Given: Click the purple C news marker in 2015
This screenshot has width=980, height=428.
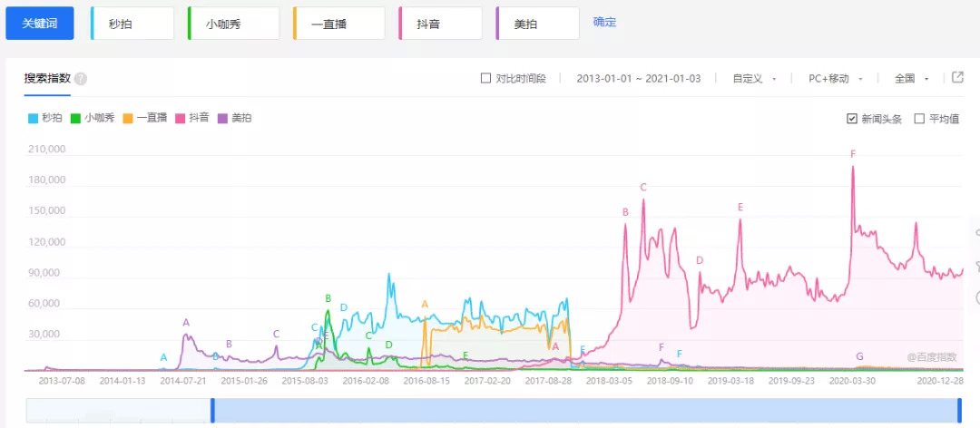Looking at the screenshot, I should pyautogui.click(x=276, y=334).
